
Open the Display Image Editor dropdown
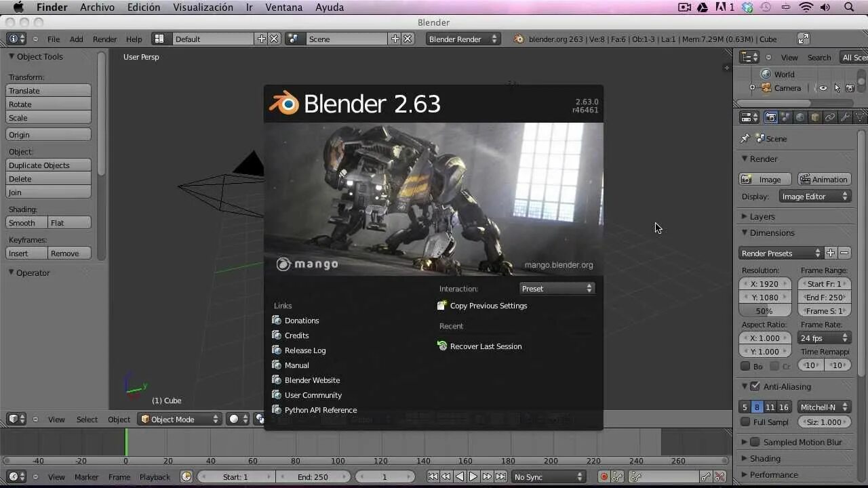[x=814, y=197]
